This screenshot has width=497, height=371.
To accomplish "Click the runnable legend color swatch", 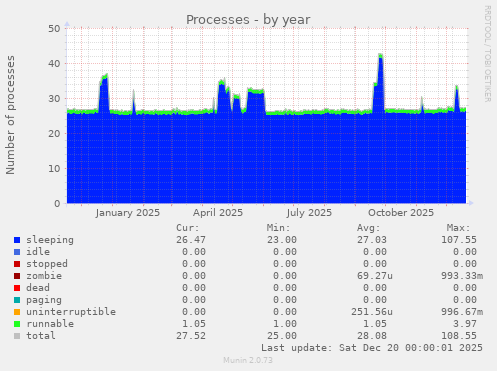I will click(x=17, y=324).
